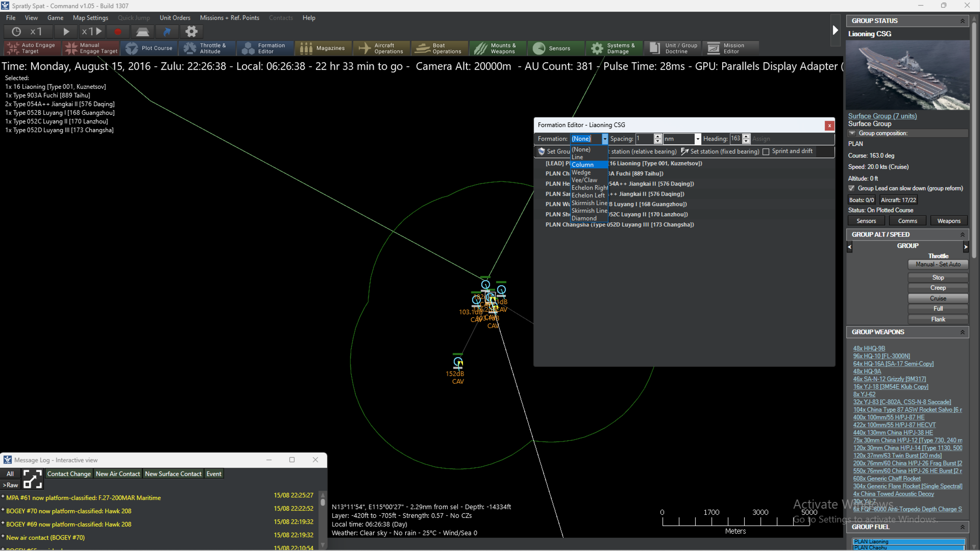Open the spacing units nm dropdown
The width and height of the screenshot is (980, 551).
click(697, 139)
